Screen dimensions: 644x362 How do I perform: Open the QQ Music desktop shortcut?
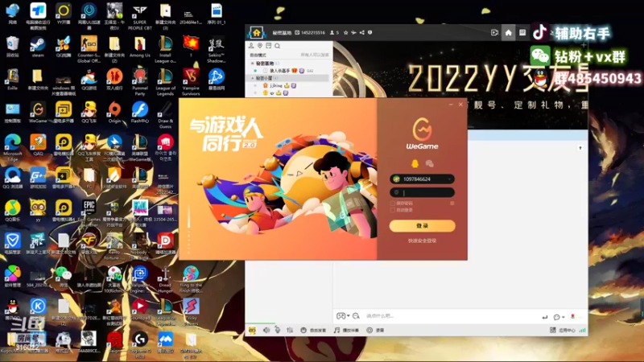point(12,211)
